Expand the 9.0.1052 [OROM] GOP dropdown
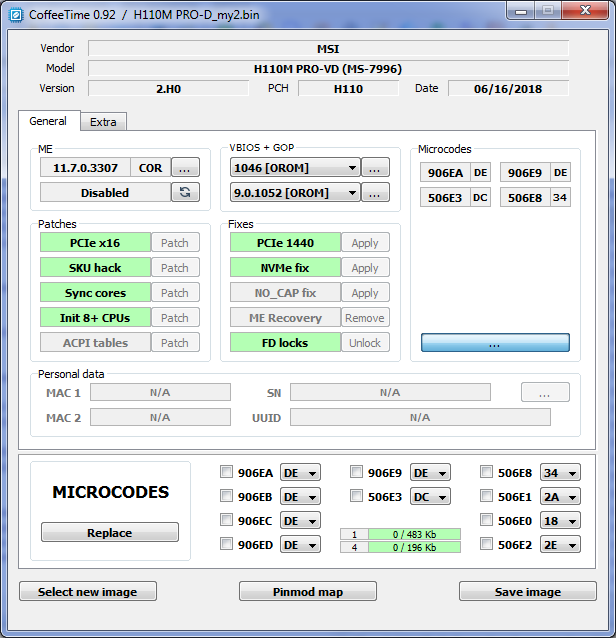 pos(295,192)
